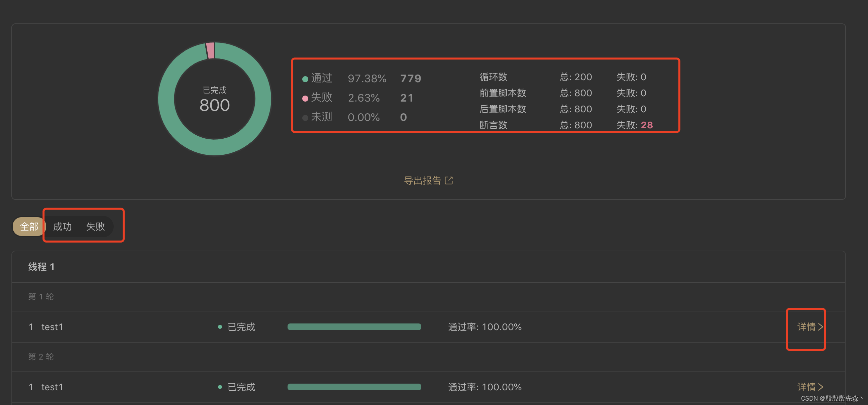Click the pink failed segment of donut chart
This screenshot has width=868, height=405.
[210, 50]
